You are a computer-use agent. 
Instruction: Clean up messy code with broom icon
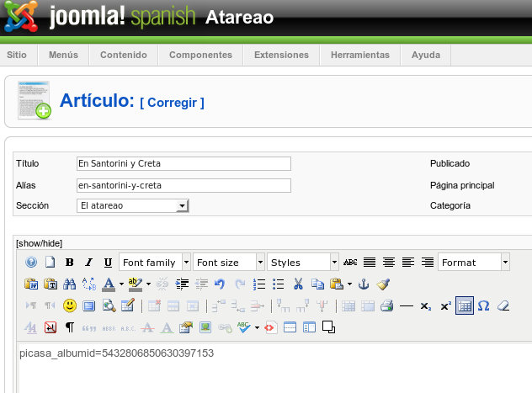pyautogui.click(x=383, y=284)
